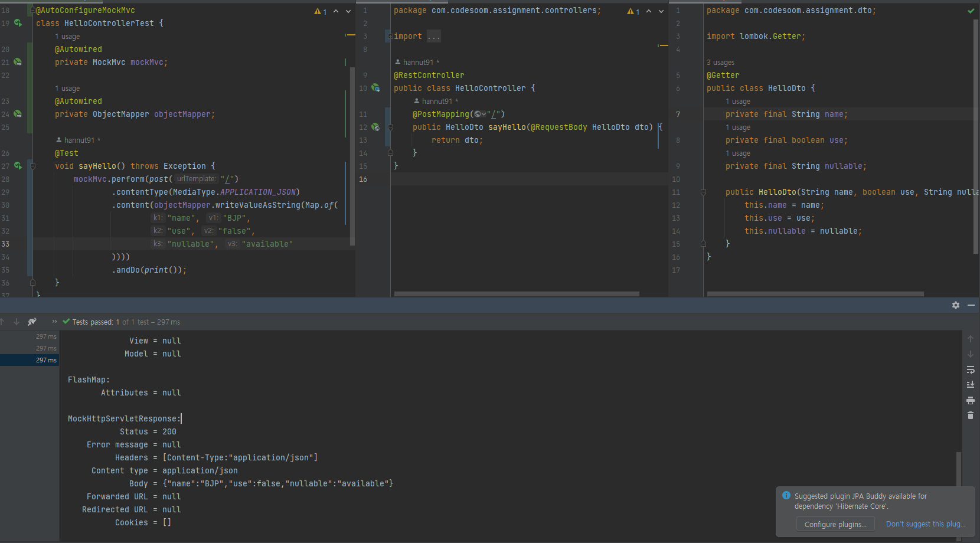Click the horizontal scrollbar of the HelloController editor

pos(517,293)
